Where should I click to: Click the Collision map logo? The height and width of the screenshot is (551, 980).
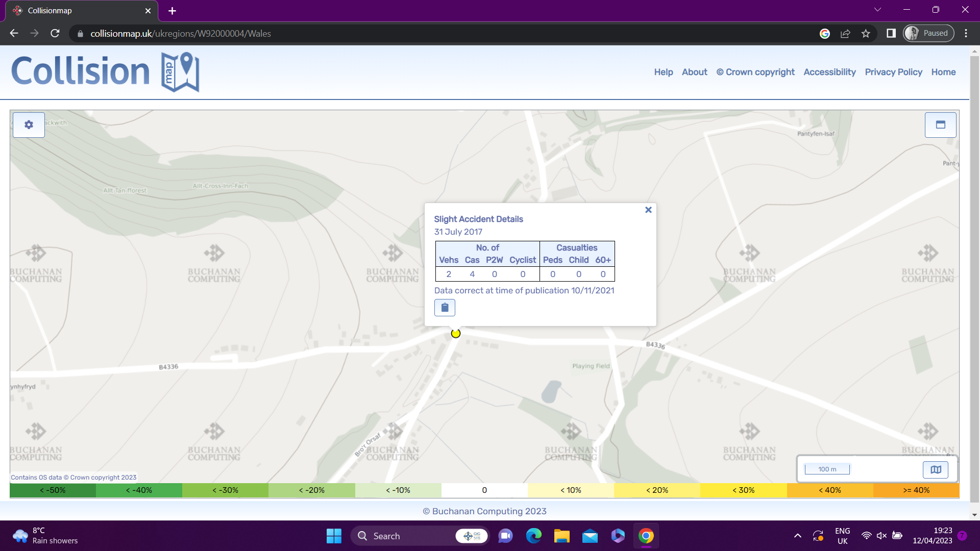(105, 71)
